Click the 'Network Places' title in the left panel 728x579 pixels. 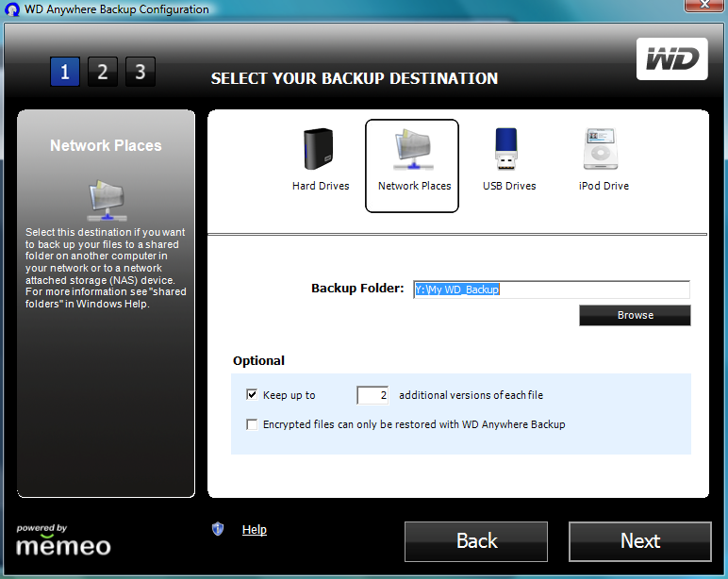(106, 145)
